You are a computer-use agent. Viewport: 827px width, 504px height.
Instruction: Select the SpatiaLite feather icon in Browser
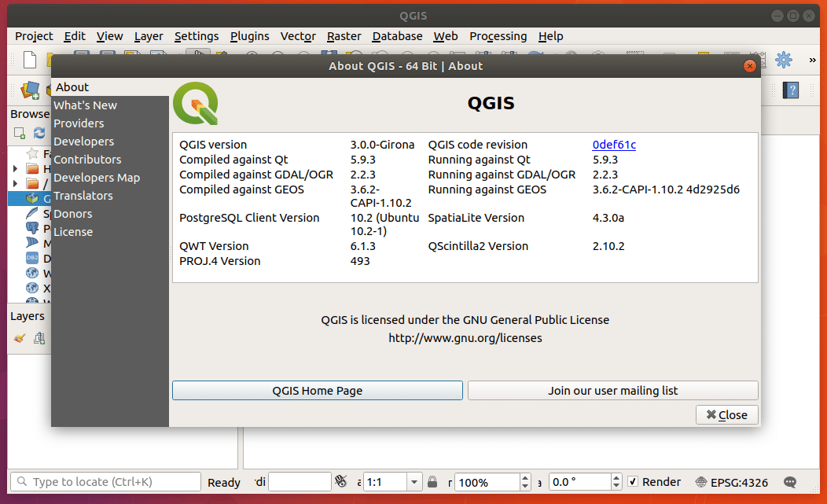coord(32,213)
